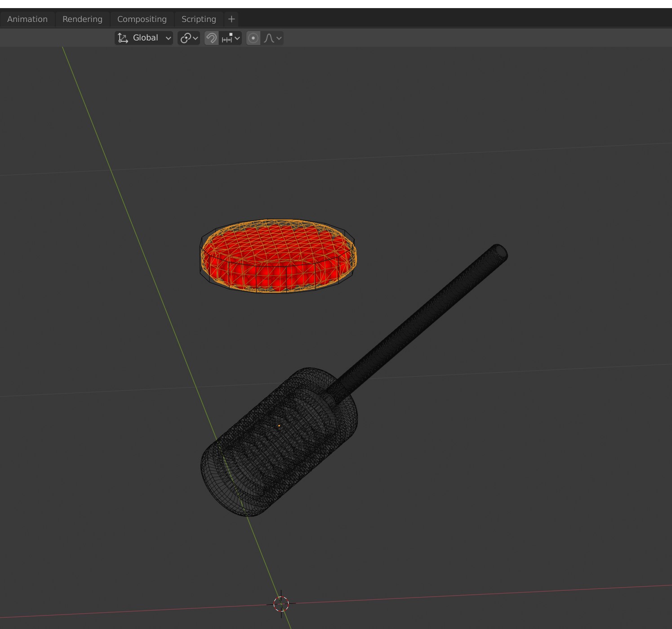The width and height of the screenshot is (672, 629).
Task: Open the proportional editing falloff dropdown
Action: tap(273, 38)
